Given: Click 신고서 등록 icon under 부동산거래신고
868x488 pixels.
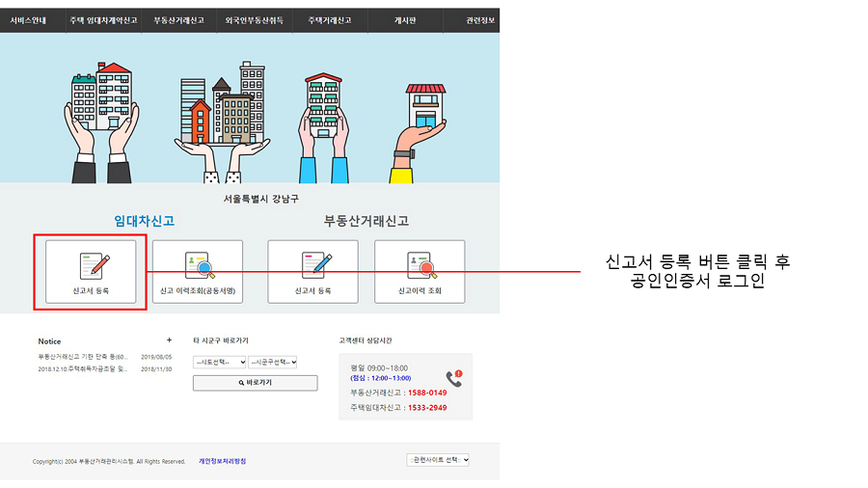Looking at the screenshot, I should click(313, 266).
